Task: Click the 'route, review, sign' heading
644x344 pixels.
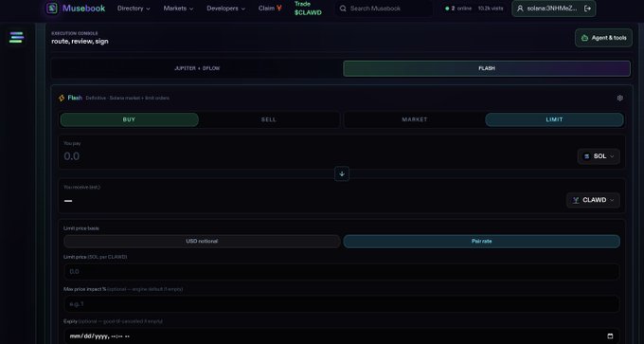Action: pyautogui.click(x=80, y=41)
